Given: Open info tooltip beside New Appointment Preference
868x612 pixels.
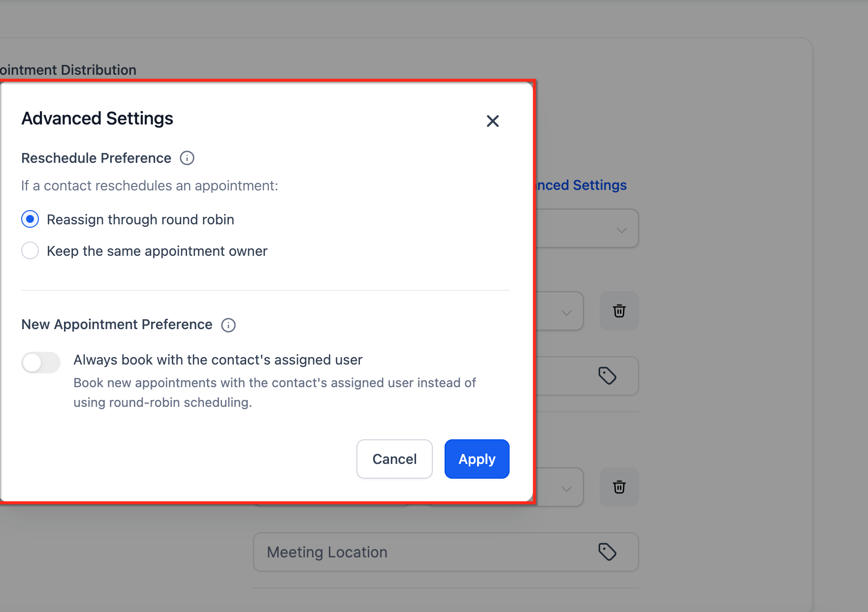Looking at the screenshot, I should 228,325.
